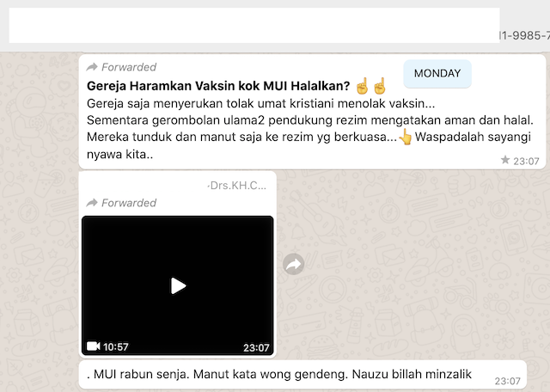
Task: Click sender name Drs.KH.C...
Action: (237, 186)
